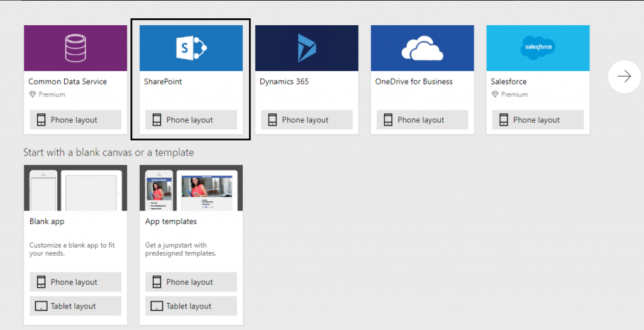Open the Blank app preview thumbnail
The image size is (644, 330).
(x=75, y=188)
